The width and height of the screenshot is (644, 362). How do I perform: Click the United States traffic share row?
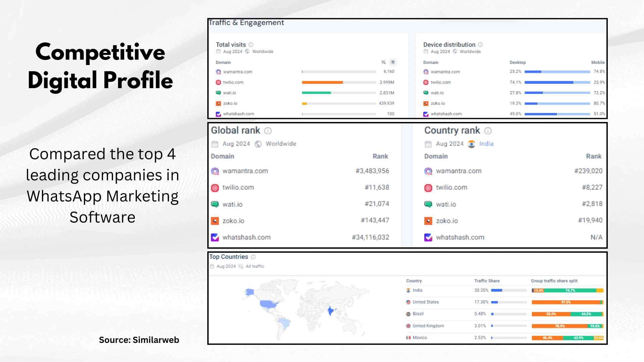(481, 302)
